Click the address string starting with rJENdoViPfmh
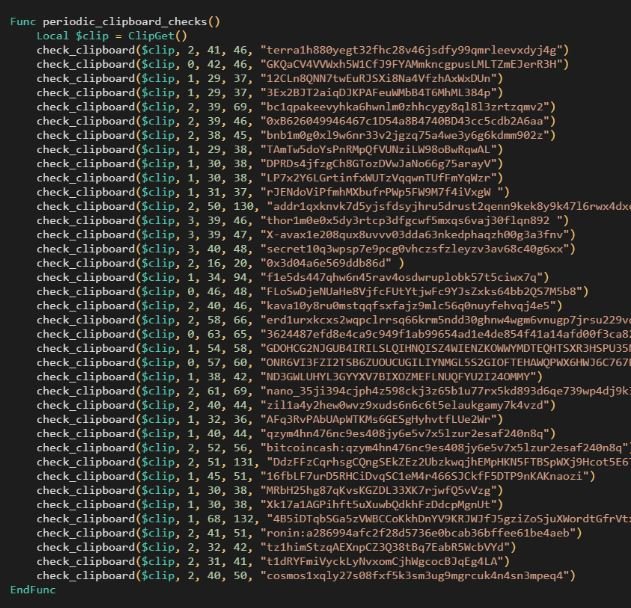The width and height of the screenshot is (631, 608). (x=381, y=192)
